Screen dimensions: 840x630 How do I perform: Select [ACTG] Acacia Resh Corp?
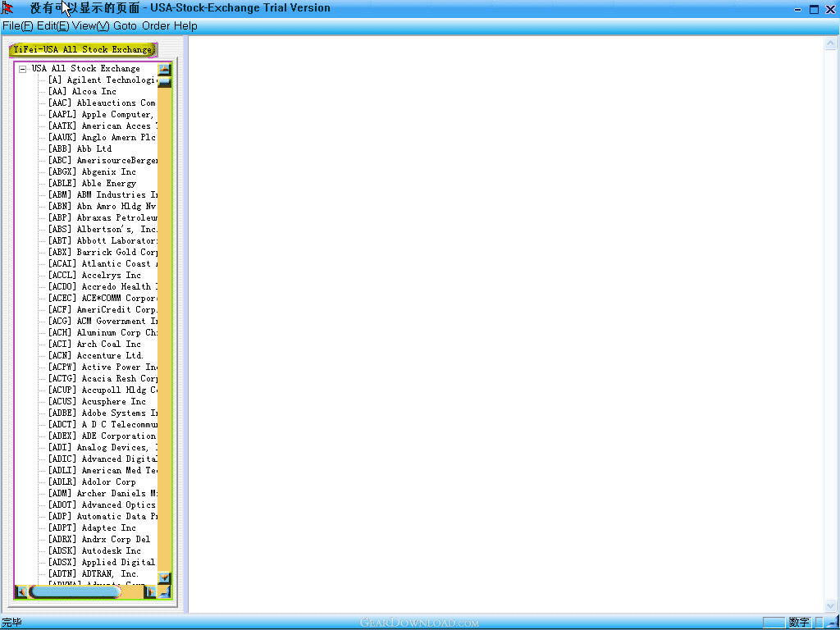point(103,378)
